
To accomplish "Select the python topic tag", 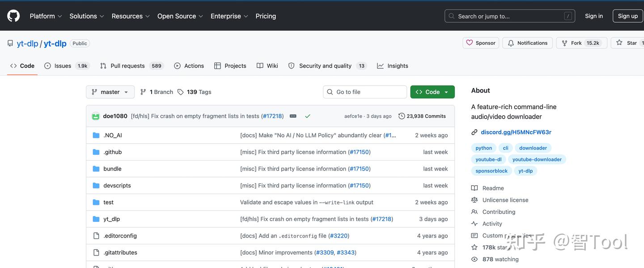I will click(484, 148).
